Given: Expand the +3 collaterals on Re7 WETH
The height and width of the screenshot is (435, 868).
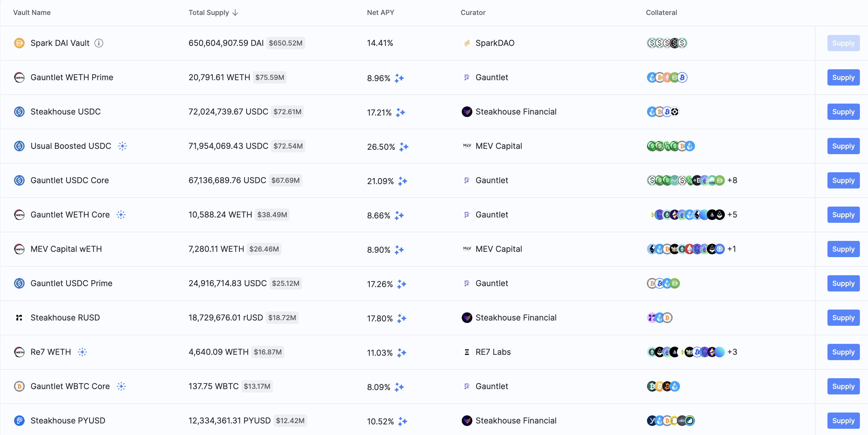Looking at the screenshot, I should (x=732, y=352).
